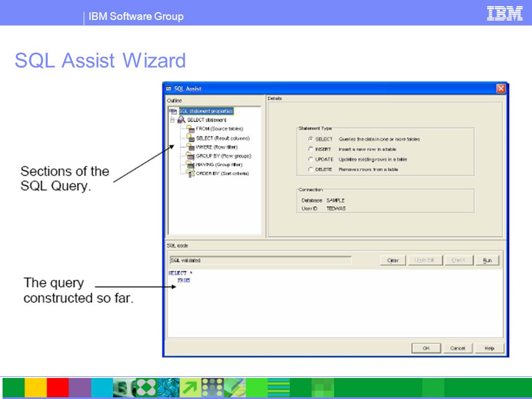Click the GROUP BY (Row groups) icon

(x=190, y=156)
